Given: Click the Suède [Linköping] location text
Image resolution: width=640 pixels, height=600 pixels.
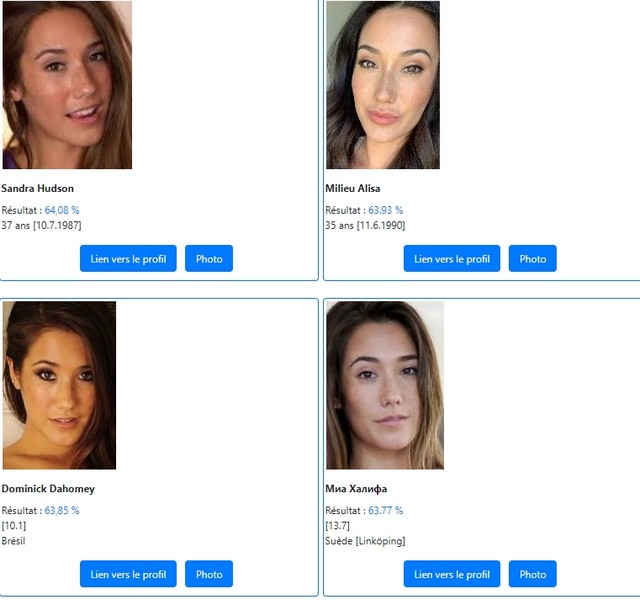Looking at the screenshot, I should (365, 541).
